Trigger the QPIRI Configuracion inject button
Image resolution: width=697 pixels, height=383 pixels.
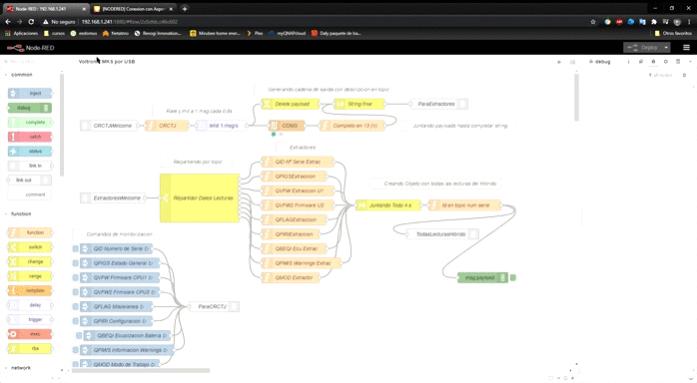tap(76, 321)
